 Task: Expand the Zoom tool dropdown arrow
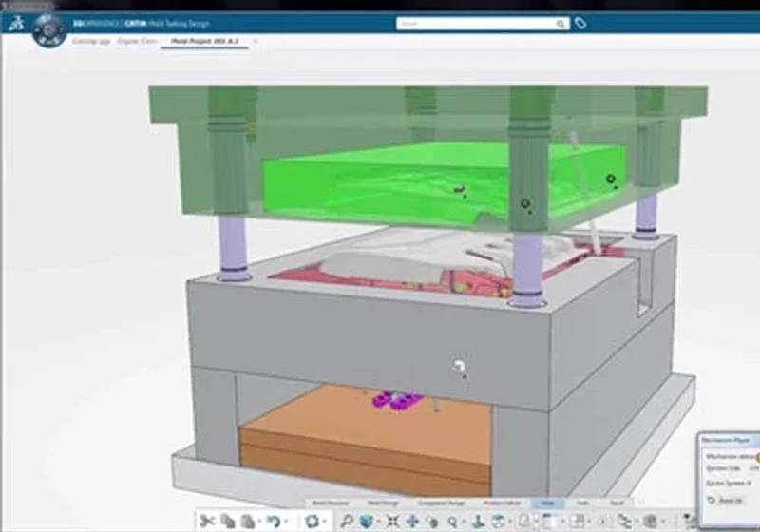click(464, 522)
